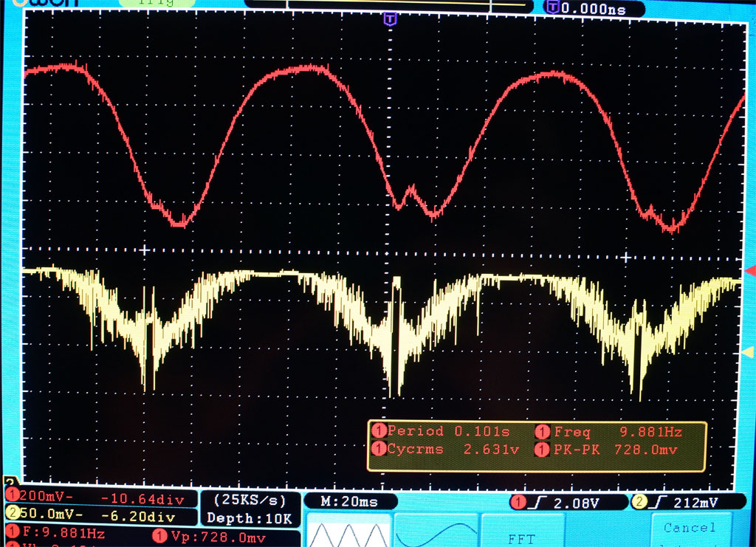The image size is (756, 547).
Task: Click the 25KS/s sample rate readout
Action: [249, 500]
